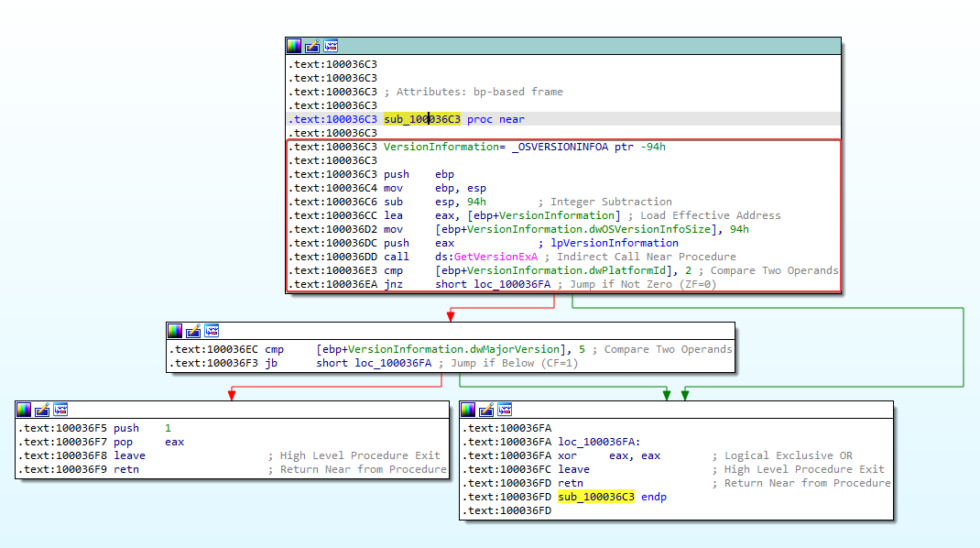The image size is (980, 548).
Task: Edit comment icon on loc_100036FA block
Action: pos(486,410)
